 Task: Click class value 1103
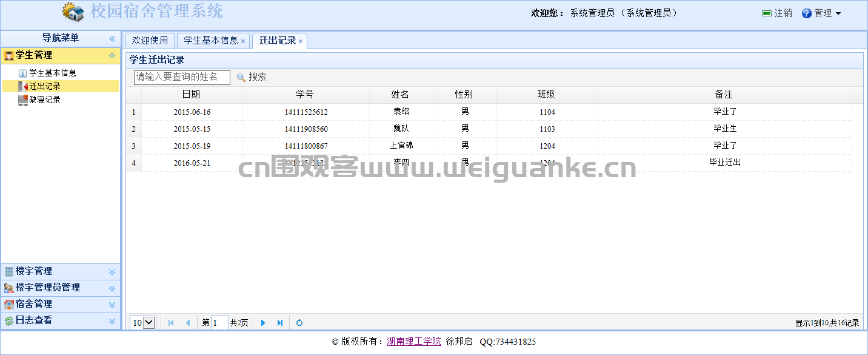547,129
